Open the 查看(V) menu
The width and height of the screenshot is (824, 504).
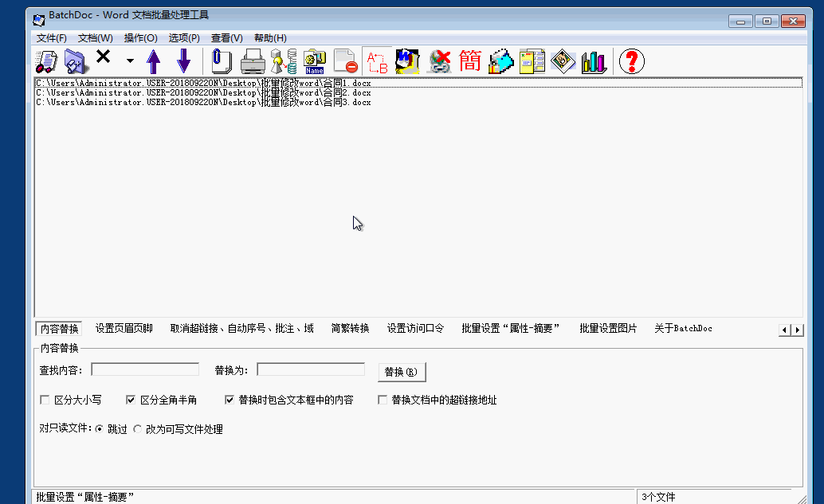click(x=226, y=37)
